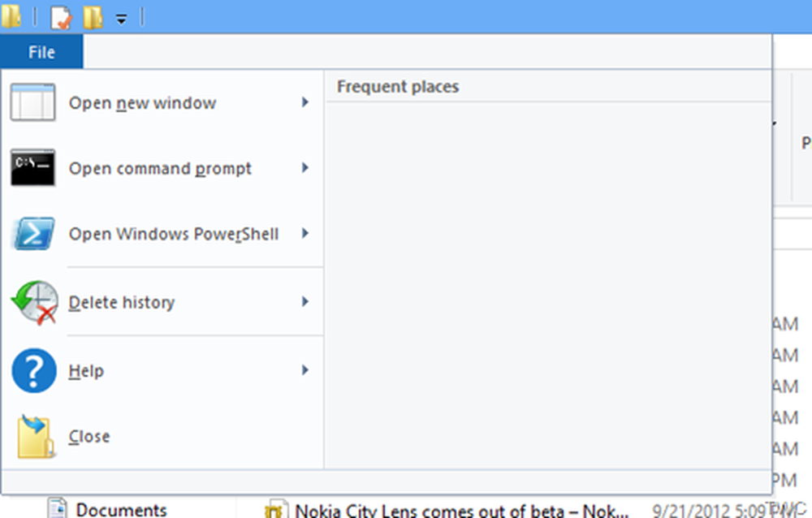Expand the Delete history submenu arrow
Viewport: 812px width, 518px height.
click(x=305, y=302)
